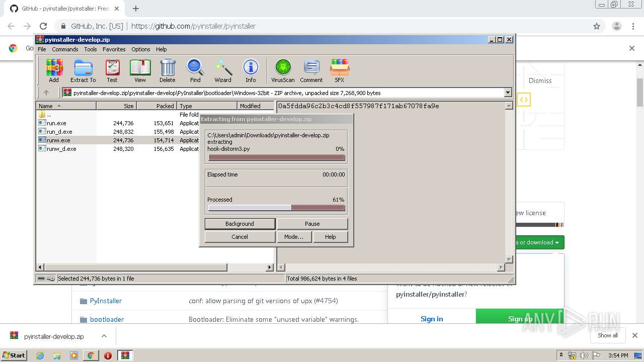The width and height of the screenshot is (644, 362).
Task: Open the file explorer taskbar icon
Action: click(57, 355)
